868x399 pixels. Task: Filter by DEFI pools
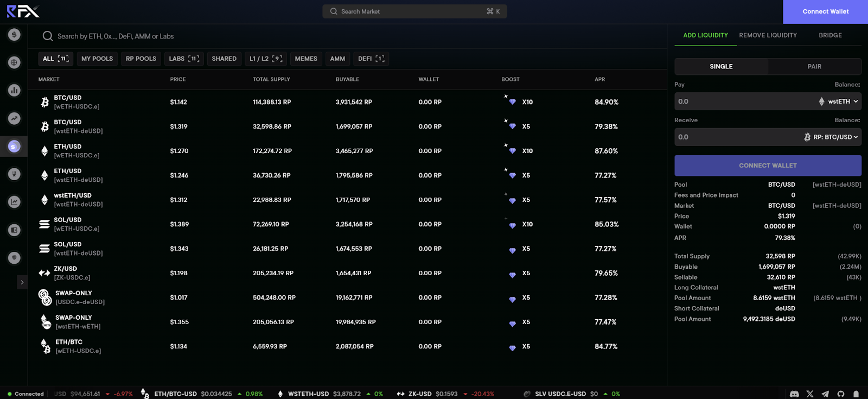pos(371,59)
